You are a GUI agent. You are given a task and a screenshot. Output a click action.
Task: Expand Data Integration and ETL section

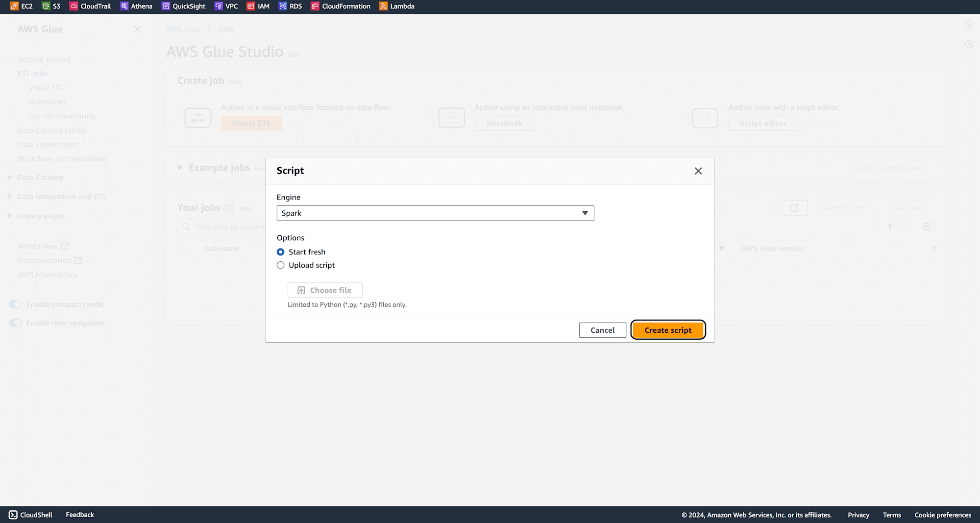(9, 197)
